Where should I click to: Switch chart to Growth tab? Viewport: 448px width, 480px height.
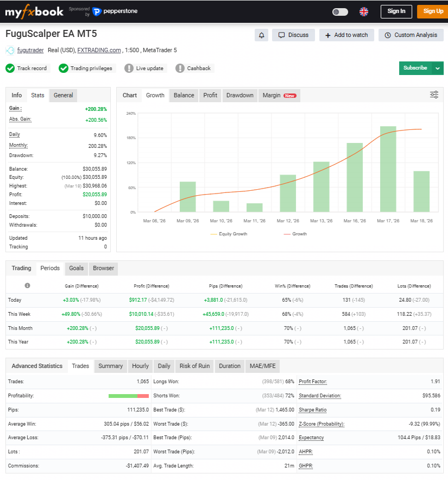(155, 95)
